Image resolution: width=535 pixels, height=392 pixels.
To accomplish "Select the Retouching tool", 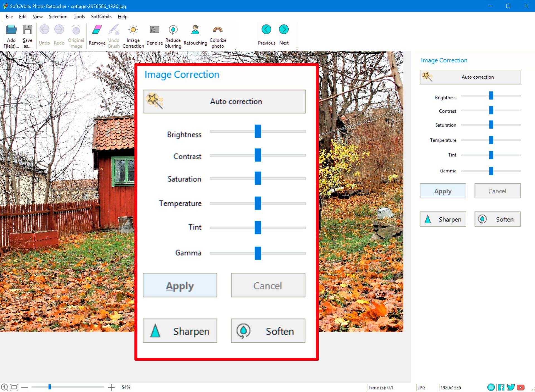I will tap(194, 35).
